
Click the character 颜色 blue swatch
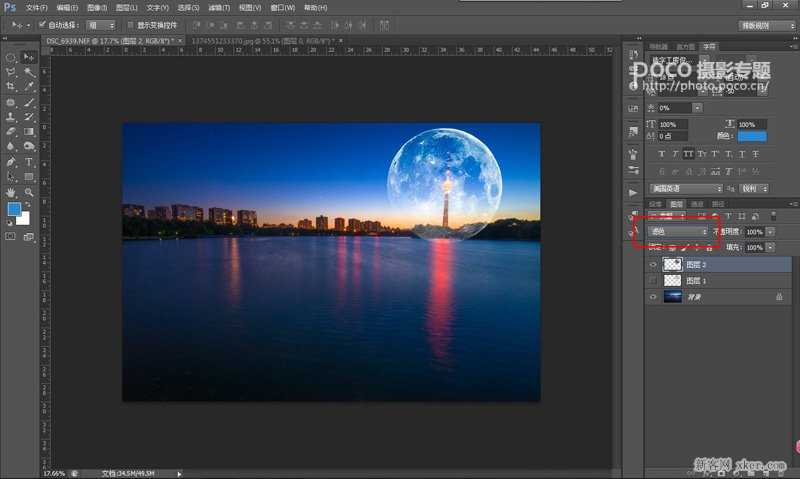752,136
